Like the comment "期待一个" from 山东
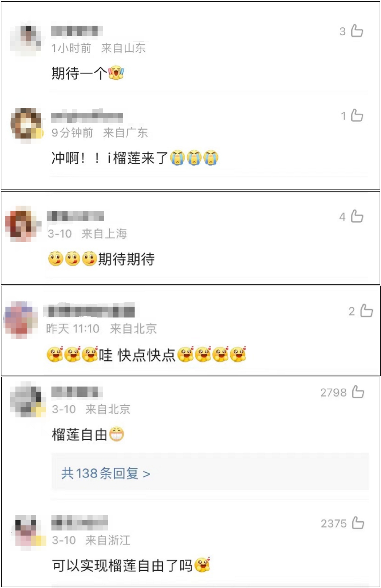Image resolution: width=381 pixels, height=588 pixels. (357, 31)
